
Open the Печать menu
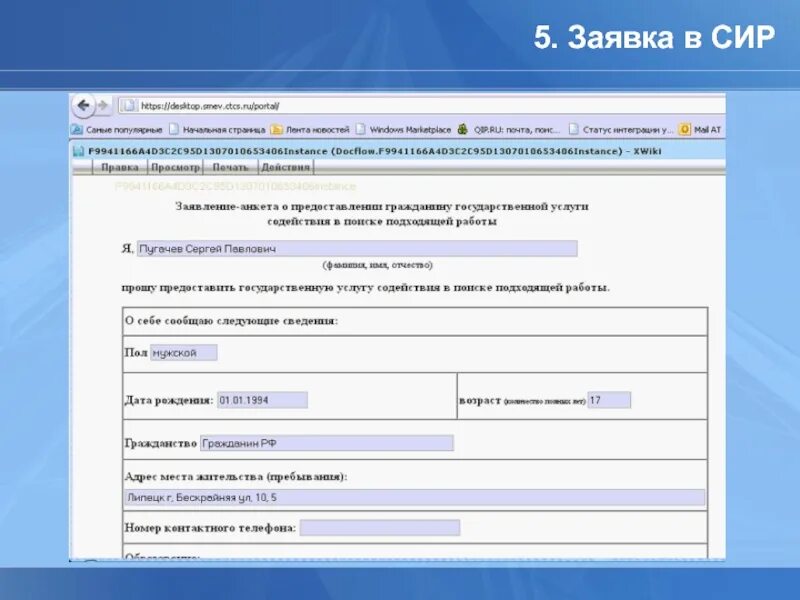pos(230,167)
